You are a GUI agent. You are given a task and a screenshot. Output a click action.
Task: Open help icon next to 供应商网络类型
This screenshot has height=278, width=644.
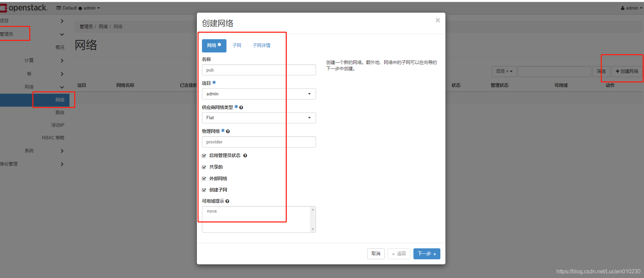[x=241, y=108]
